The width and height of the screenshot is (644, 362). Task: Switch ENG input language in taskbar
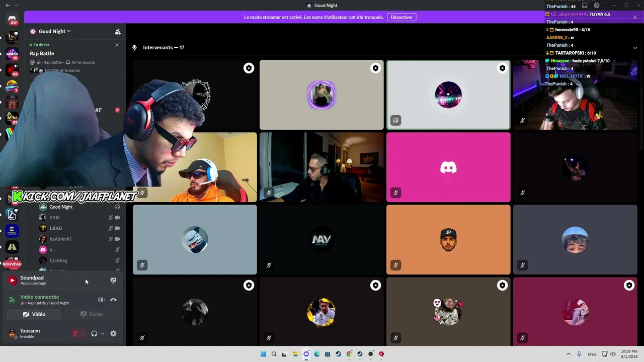point(592,354)
